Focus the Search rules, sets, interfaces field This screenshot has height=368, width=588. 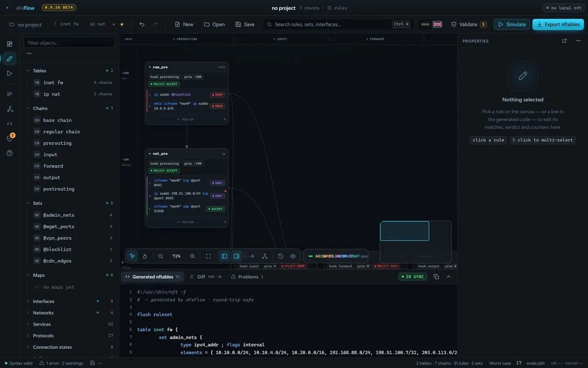(338, 25)
